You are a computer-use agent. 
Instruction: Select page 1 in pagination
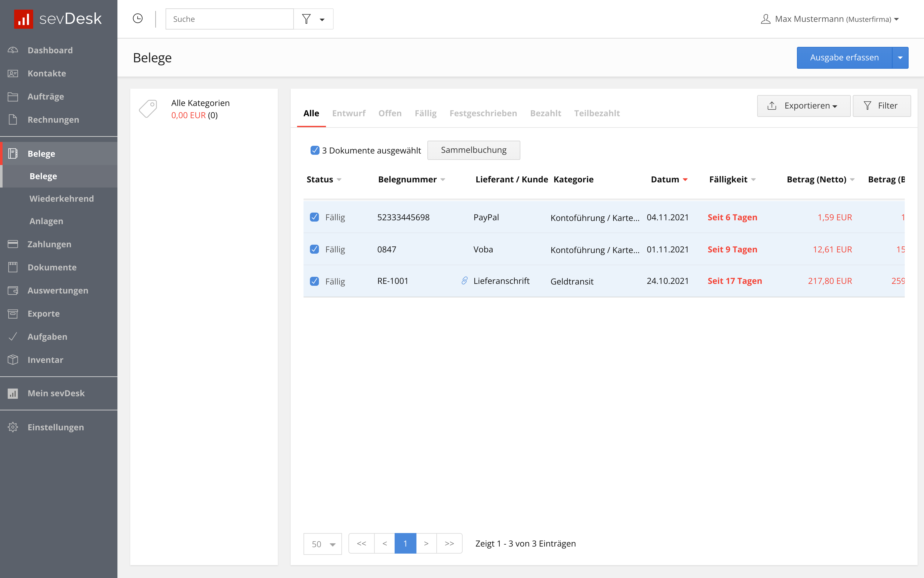click(x=405, y=543)
